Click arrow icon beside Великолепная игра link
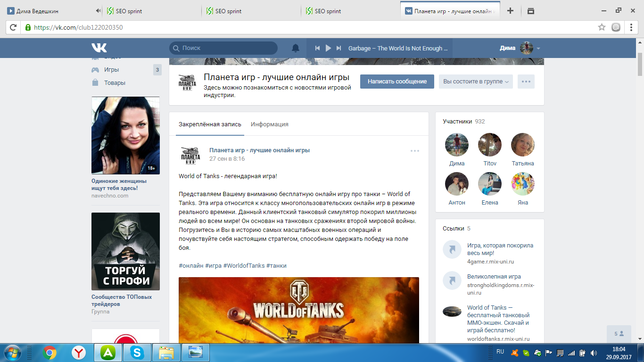The width and height of the screenshot is (644, 362). [452, 281]
